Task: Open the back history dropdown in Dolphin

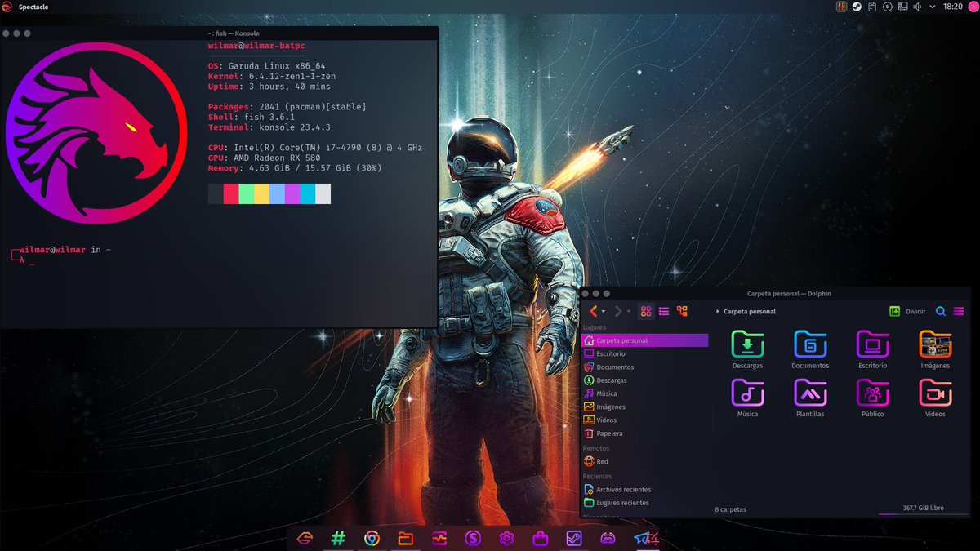Action: click(603, 312)
